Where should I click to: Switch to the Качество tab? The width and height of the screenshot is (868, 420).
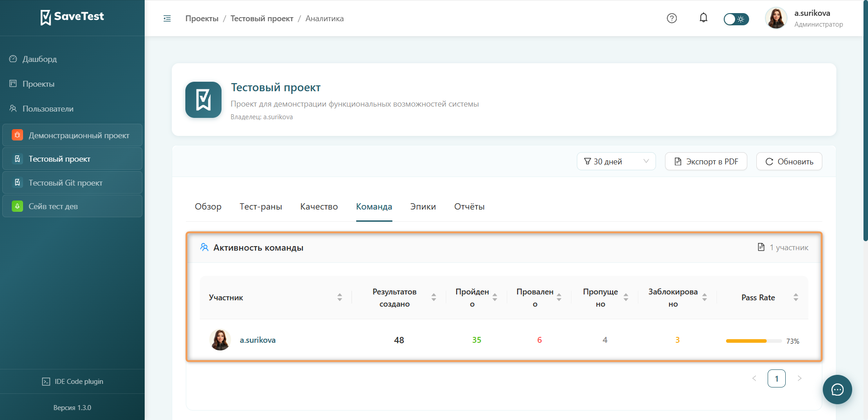click(x=319, y=206)
